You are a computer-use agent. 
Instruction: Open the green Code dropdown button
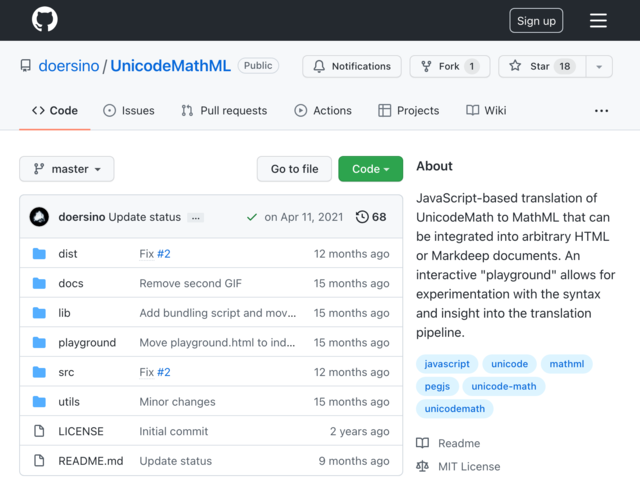(370, 169)
